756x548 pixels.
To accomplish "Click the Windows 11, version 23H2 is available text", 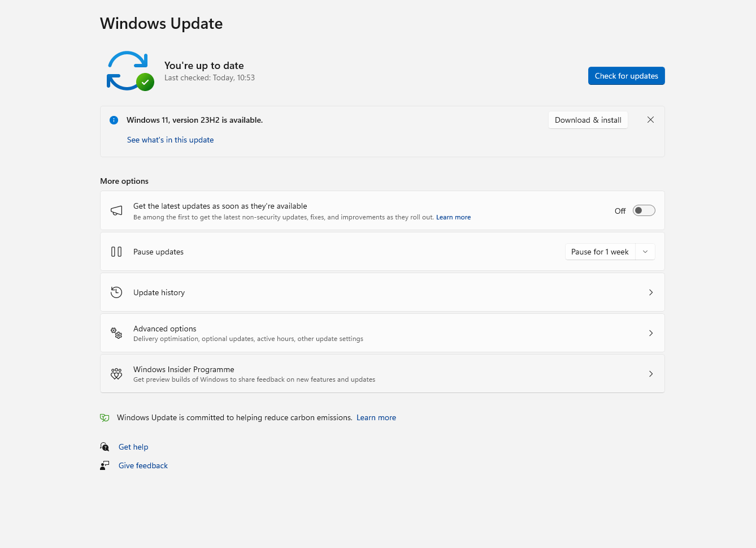I will [x=194, y=120].
